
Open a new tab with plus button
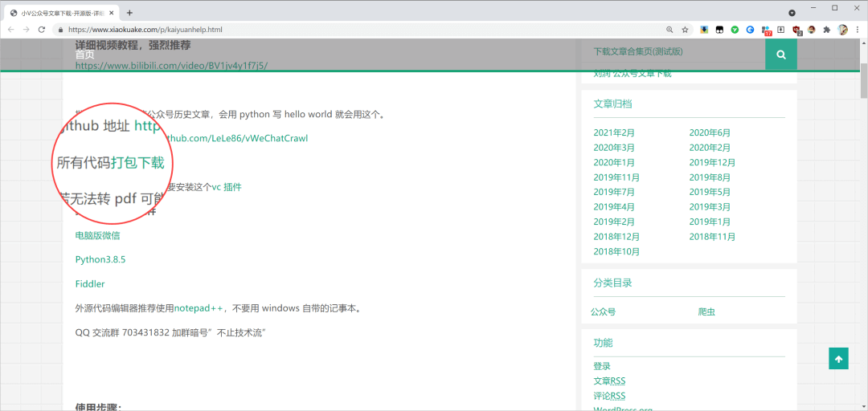point(129,13)
